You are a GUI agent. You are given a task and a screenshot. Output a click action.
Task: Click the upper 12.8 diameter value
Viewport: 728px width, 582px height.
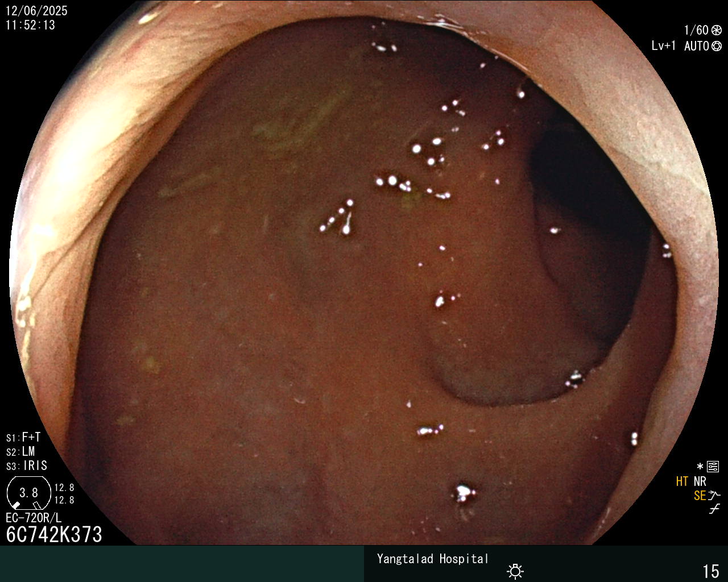[64, 488]
